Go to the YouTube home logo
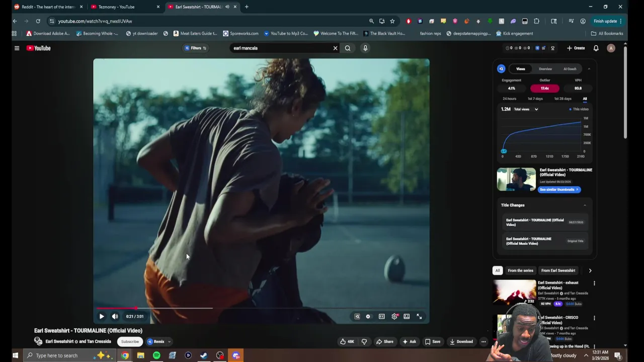The height and width of the screenshot is (362, 644). pos(39,48)
